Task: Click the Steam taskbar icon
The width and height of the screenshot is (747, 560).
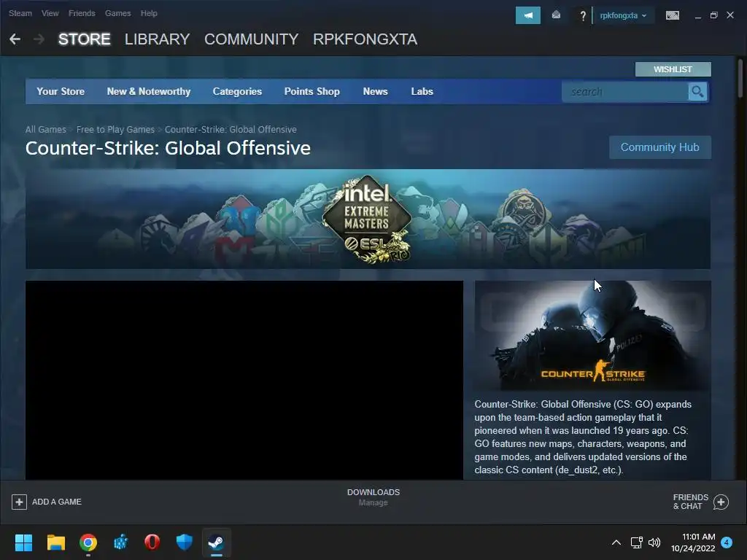Action: pos(216,542)
